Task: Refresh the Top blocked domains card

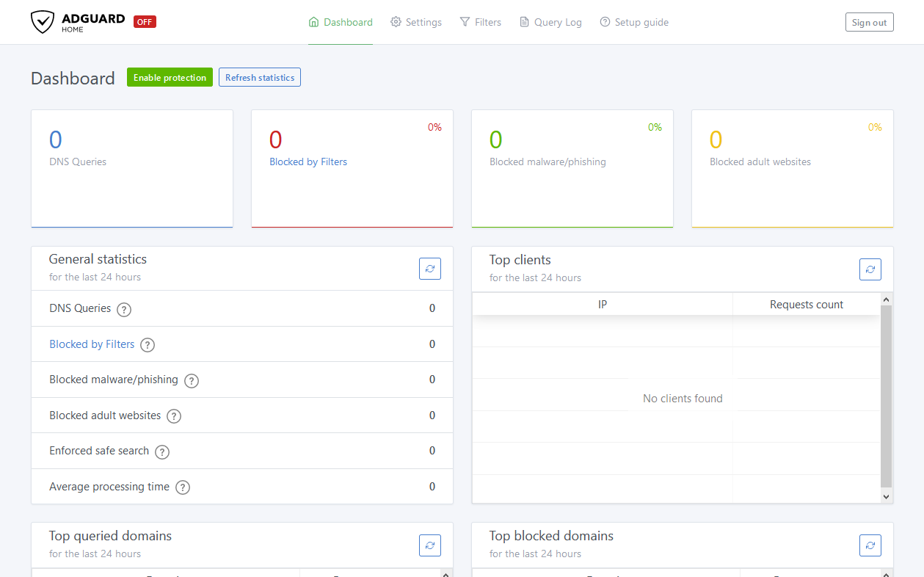Action: [870, 545]
